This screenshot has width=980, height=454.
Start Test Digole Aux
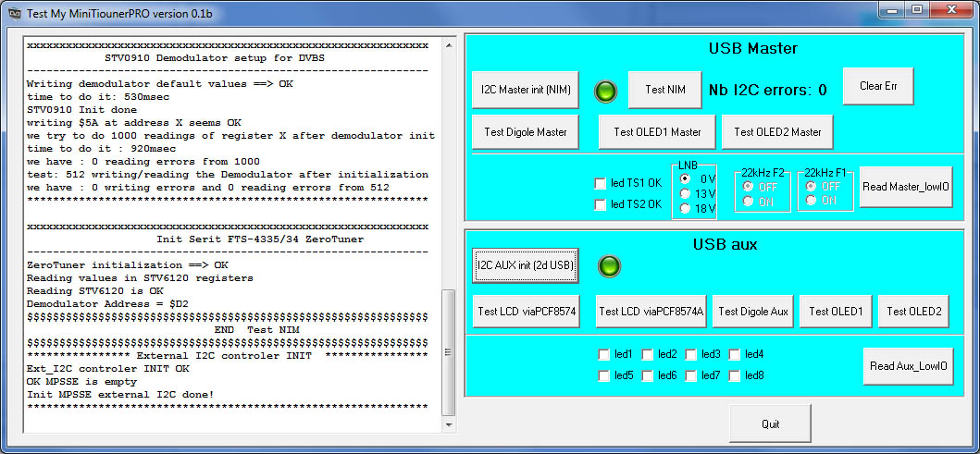(x=753, y=311)
